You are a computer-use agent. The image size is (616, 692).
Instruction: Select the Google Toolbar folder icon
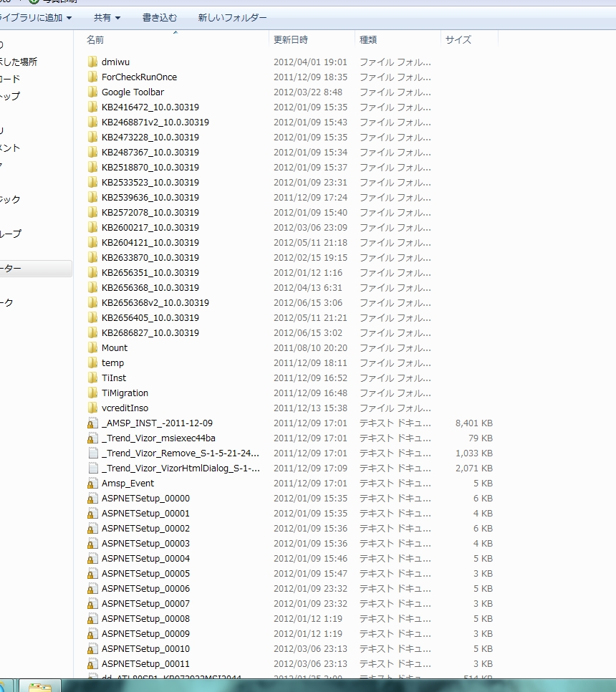pyautogui.click(x=92, y=92)
